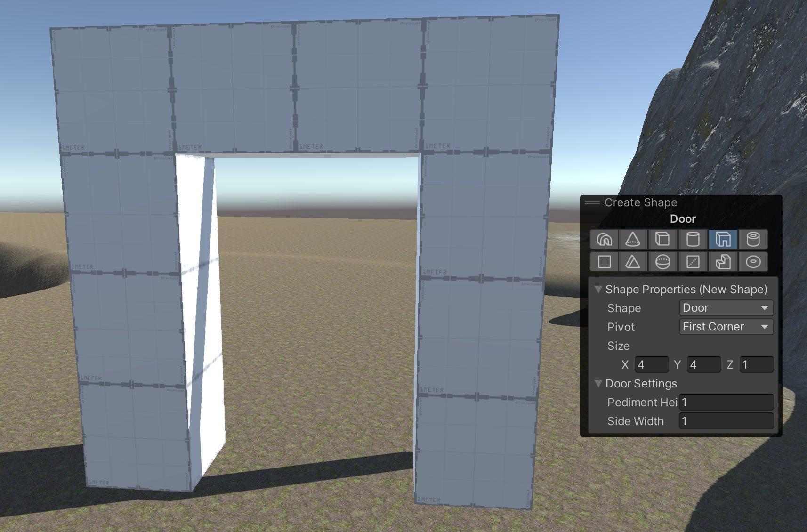Choose the Sprite shape icon
Screen dimensions: 807x532
(x=693, y=262)
